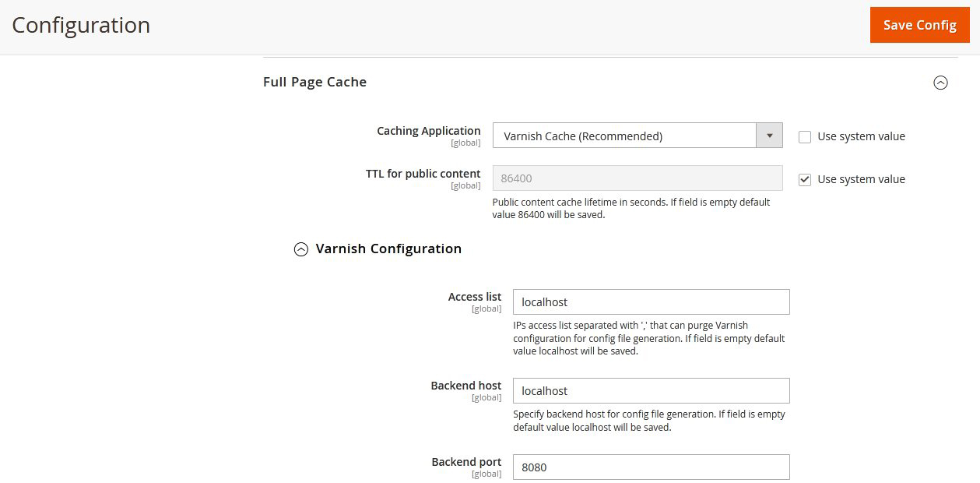Collapse Full Page Cache using the circled arrow icon

click(x=940, y=83)
